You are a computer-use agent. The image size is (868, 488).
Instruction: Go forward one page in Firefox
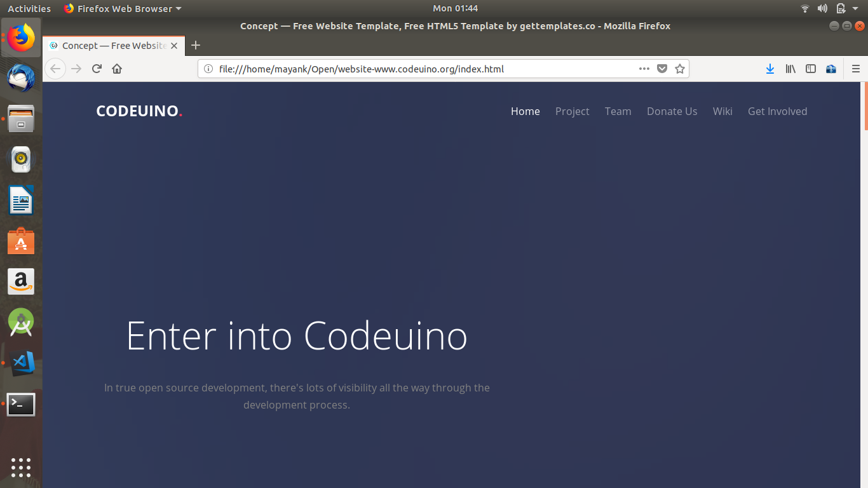click(76, 69)
